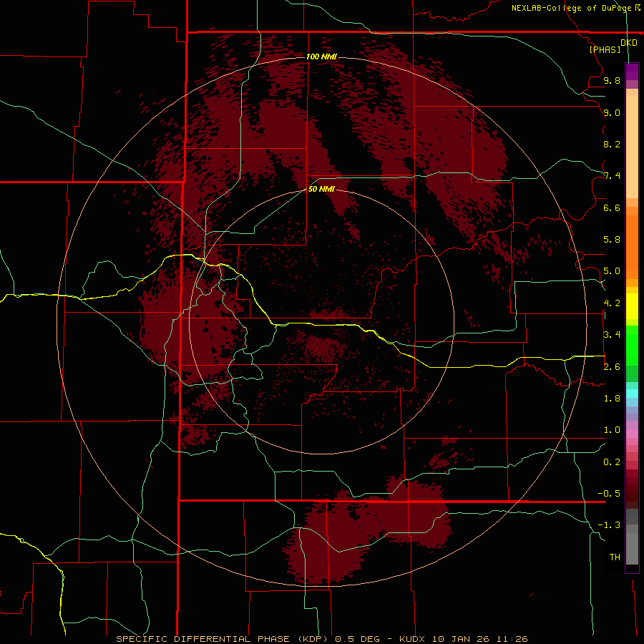Click the 7.4 scale value
This screenshot has width=644, height=644.
click(x=612, y=176)
